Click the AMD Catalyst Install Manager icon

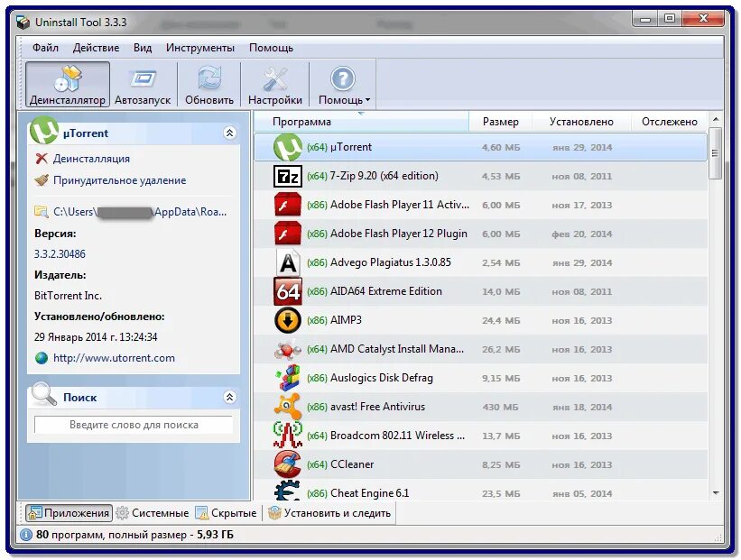[287, 350]
